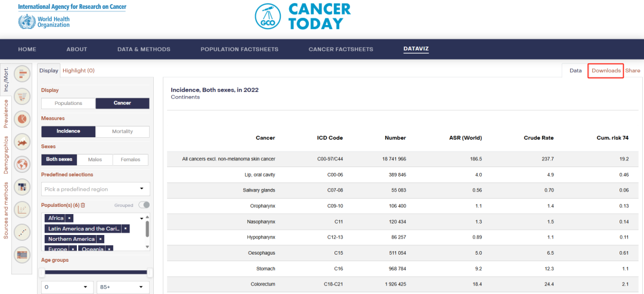Click the World Health Organization emblem
This screenshot has width=644, height=294.
pos(27,21)
